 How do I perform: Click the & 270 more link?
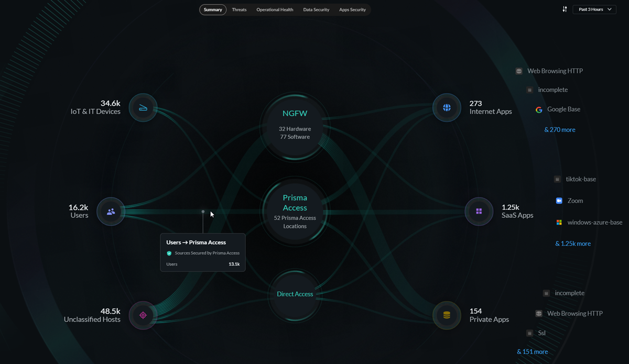coord(560,130)
